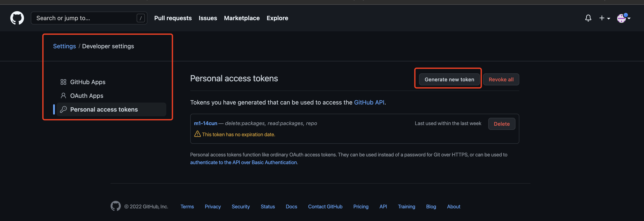Click the 'Developer settings' breadcrumb text
Screen dimensions: 644x221
click(x=108, y=46)
